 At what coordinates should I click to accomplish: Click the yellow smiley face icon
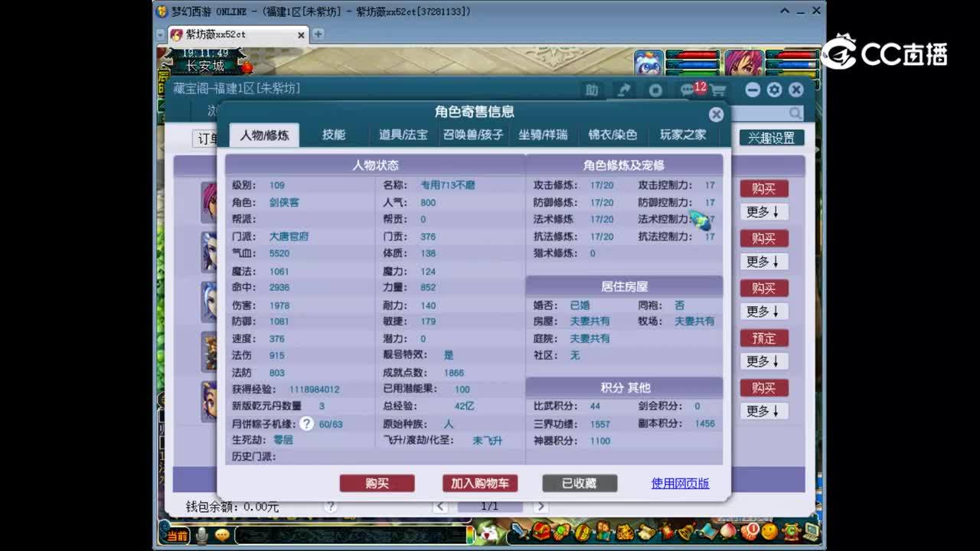tap(769, 530)
